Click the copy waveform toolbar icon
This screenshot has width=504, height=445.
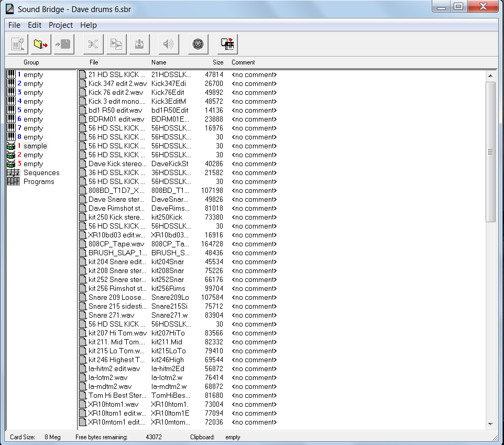[x=116, y=45]
